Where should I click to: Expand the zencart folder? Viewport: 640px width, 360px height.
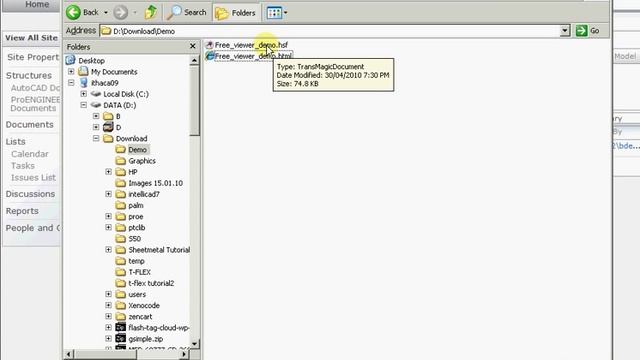coord(109,317)
